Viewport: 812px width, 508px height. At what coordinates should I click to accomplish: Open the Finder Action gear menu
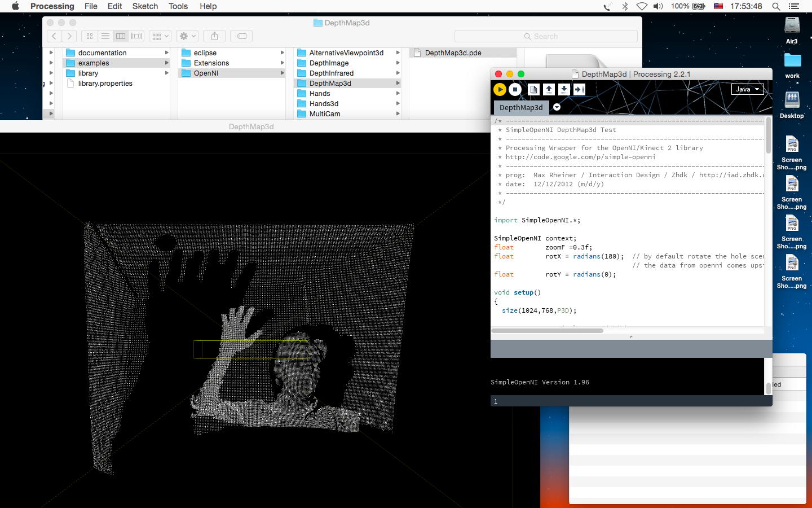(187, 36)
